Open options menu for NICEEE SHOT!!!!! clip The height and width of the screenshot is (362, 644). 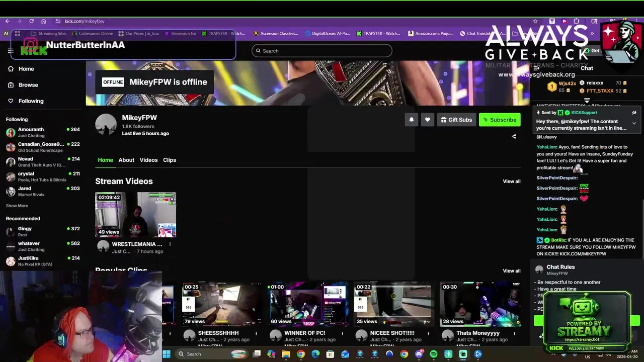tap(428, 333)
